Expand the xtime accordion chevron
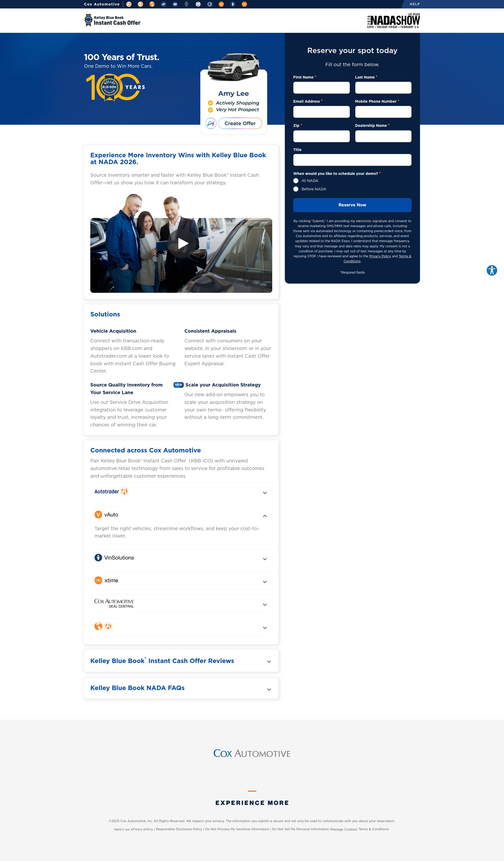Screen dimensions: 504x861 [265, 582]
